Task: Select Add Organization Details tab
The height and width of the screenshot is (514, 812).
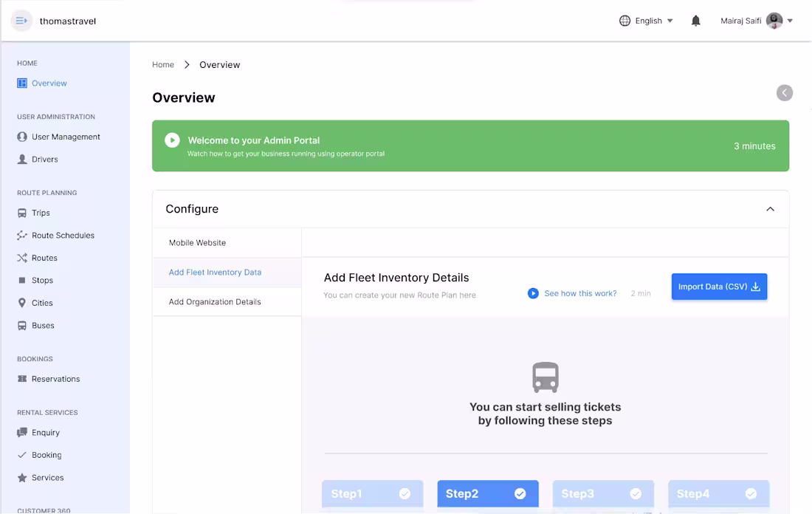Action: [215, 302]
